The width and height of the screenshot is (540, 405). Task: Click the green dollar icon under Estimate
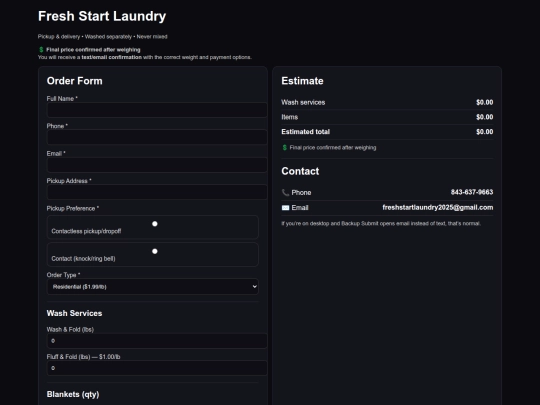284,147
